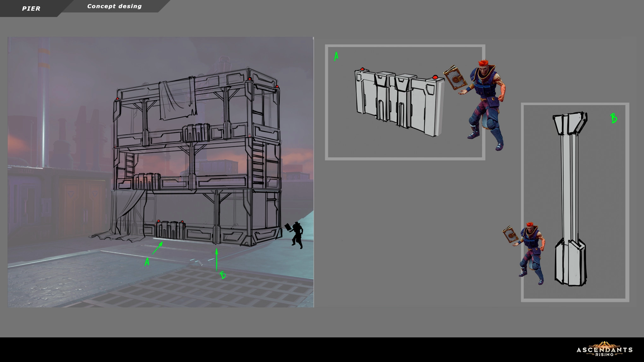Click the Ascendants Rising logo

pyautogui.click(x=604, y=349)
